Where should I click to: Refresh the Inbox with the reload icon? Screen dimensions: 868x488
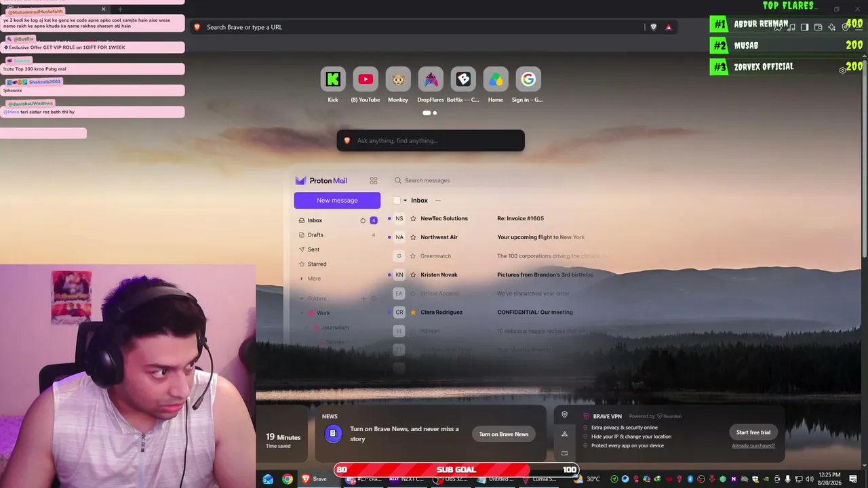tap(363, 220)
